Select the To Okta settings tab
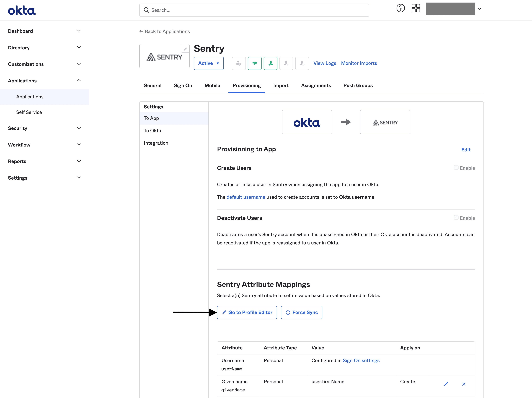The height and width of the screenshot is (398, 532). click(x=152, y=130)
